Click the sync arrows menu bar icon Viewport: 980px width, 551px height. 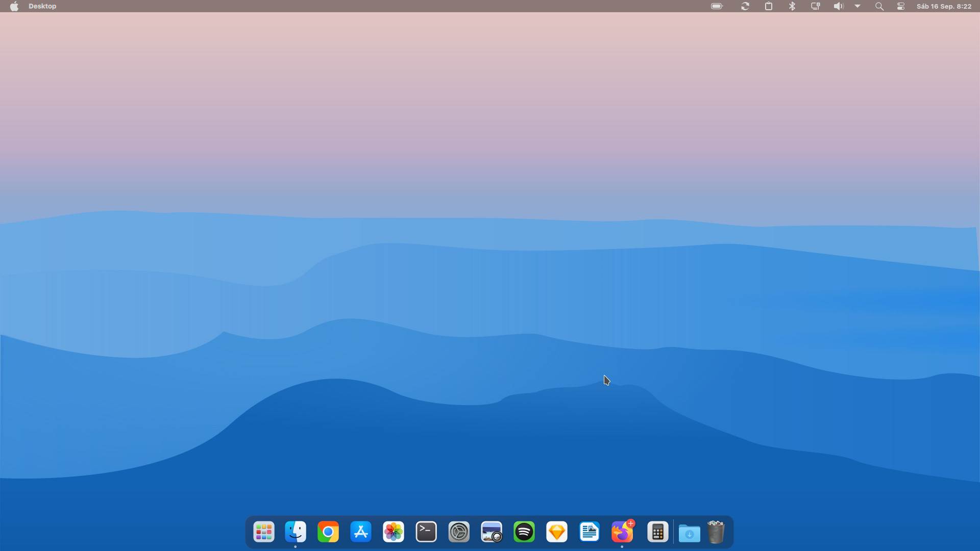(x=745, y=6)
